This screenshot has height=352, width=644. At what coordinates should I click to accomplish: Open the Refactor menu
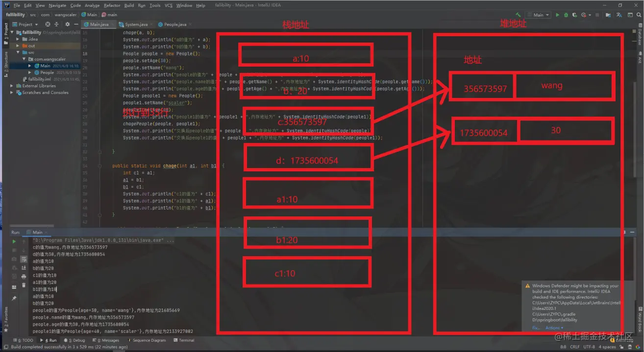[x=112, y=5]
